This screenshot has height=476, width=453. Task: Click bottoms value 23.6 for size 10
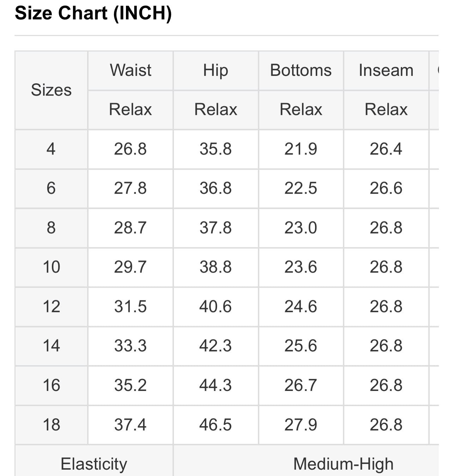(x=301, y=267)
